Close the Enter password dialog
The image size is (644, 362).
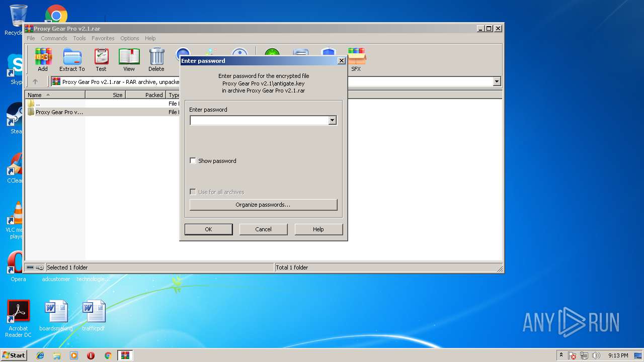tap(341, 61)
